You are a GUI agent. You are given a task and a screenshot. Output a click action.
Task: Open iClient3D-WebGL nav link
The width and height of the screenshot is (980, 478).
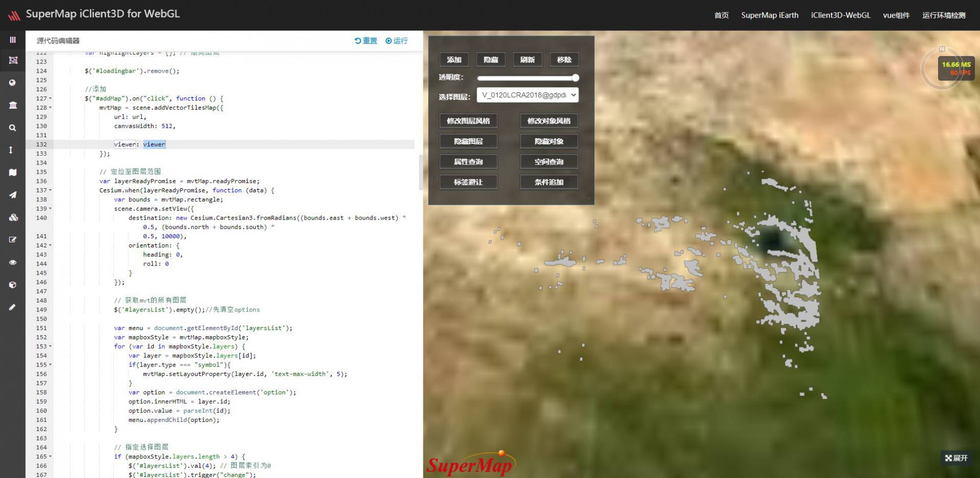click(x=841, y=15)
